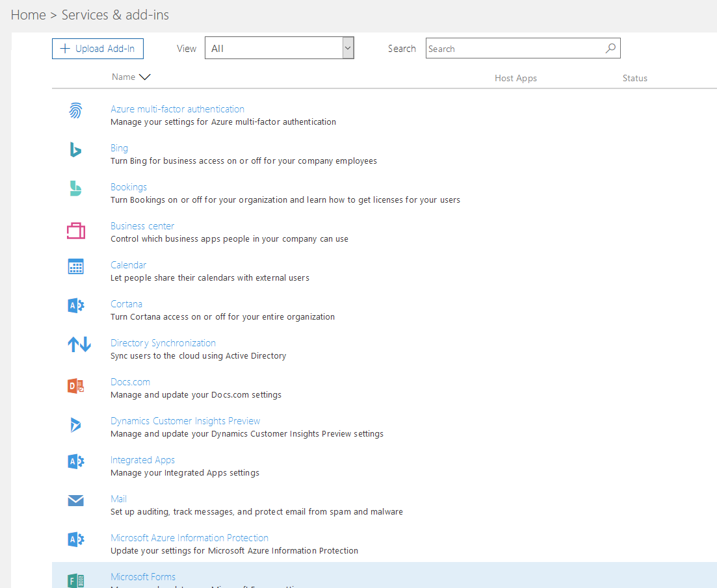Image resolution: width=717 pixels, height=588 pixels.
Task: Open the Cortana settings link
Action: 126,304
